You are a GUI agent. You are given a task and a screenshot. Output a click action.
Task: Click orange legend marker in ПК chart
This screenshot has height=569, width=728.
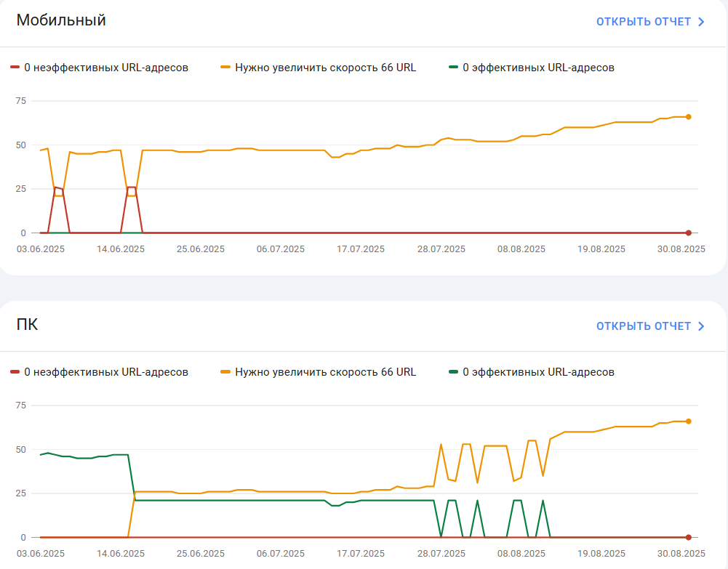click(225, 371)
